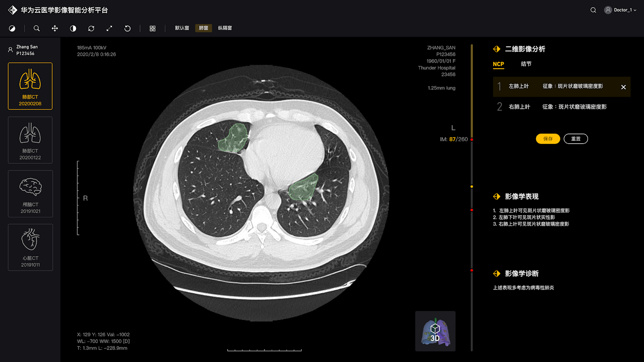Click the 保存 save button

tap(547, 138)
